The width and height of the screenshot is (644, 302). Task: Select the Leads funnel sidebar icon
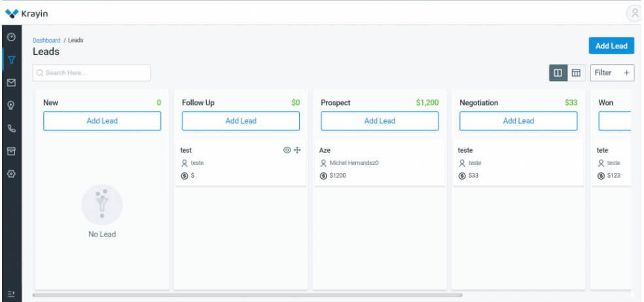click(x=12, y=60)
